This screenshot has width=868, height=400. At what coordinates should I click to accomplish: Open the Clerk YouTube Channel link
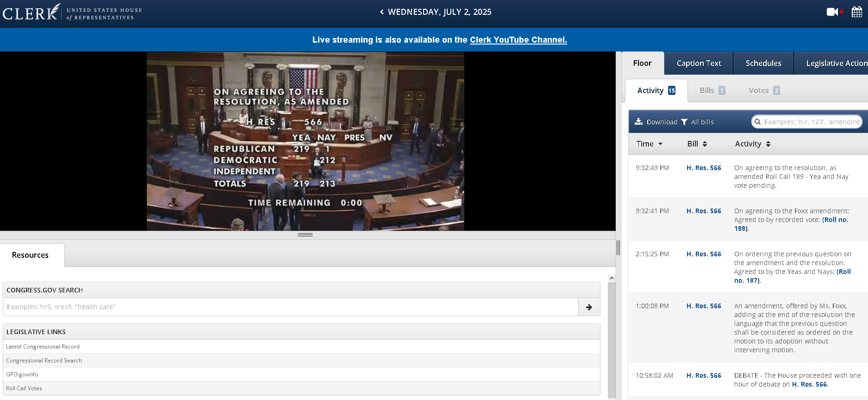coord(518,40)
